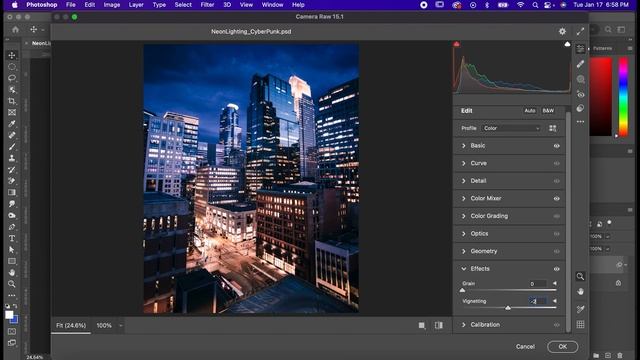Screen dimensions: 640x360
Task: Expand the Calibration panel
Action: 464,325
